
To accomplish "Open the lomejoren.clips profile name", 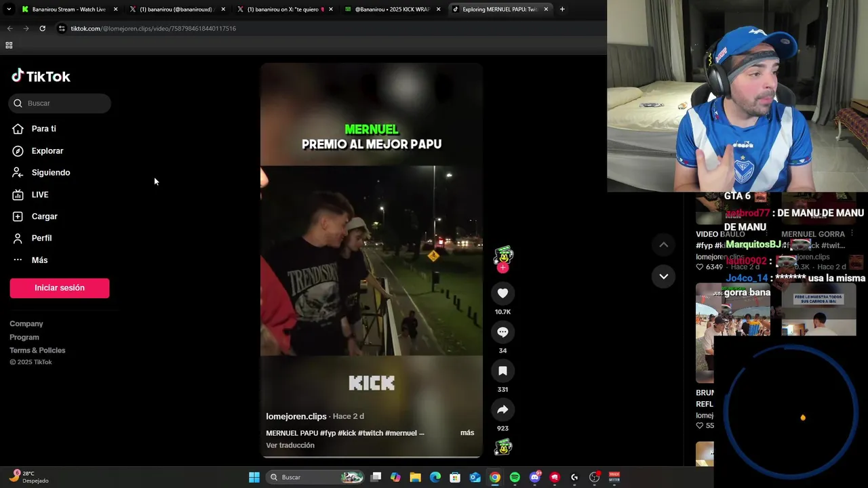I will (296, 416).
